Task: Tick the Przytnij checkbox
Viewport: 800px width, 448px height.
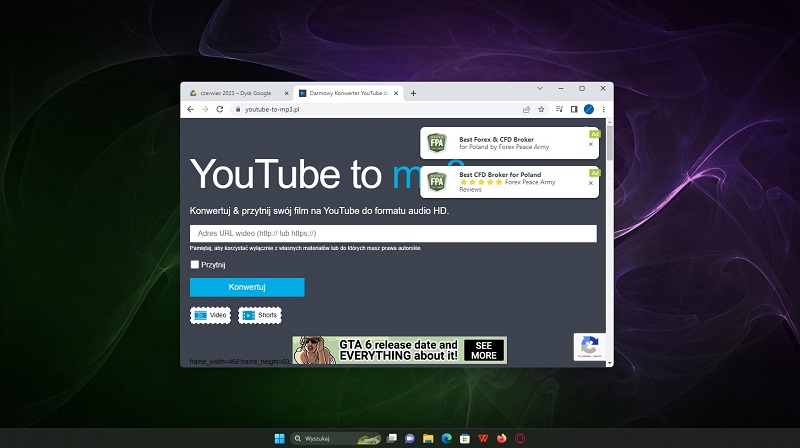Action: [194, 264]
